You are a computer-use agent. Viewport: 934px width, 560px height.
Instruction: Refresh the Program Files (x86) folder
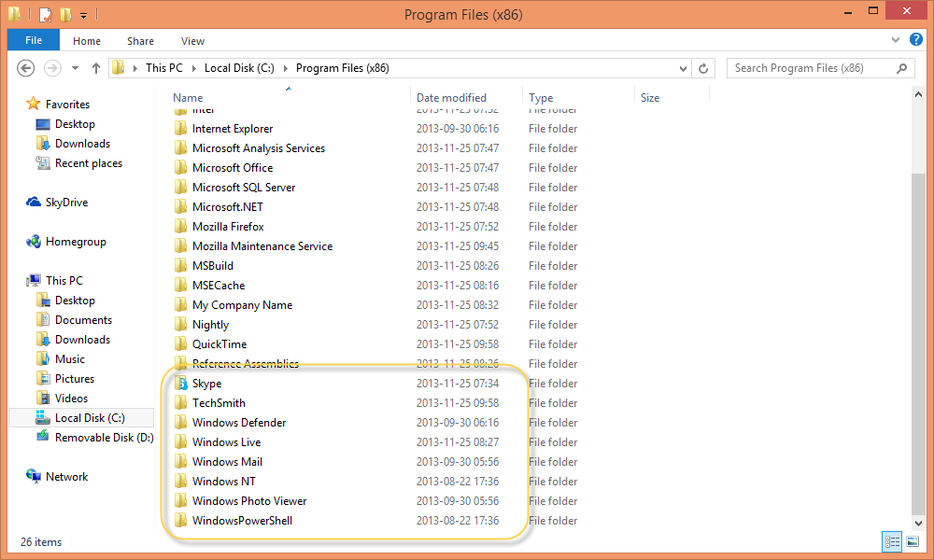coord(703,68)
